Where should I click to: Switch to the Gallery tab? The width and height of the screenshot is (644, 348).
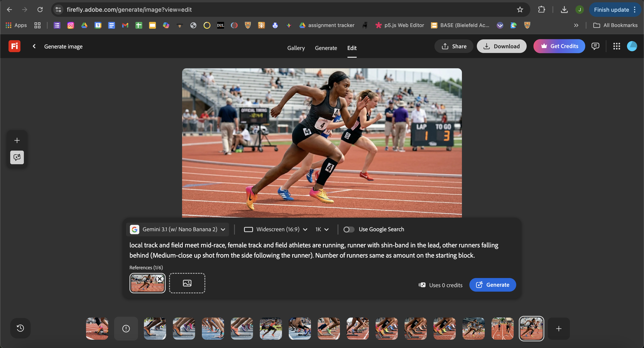(x=296, y=48)
